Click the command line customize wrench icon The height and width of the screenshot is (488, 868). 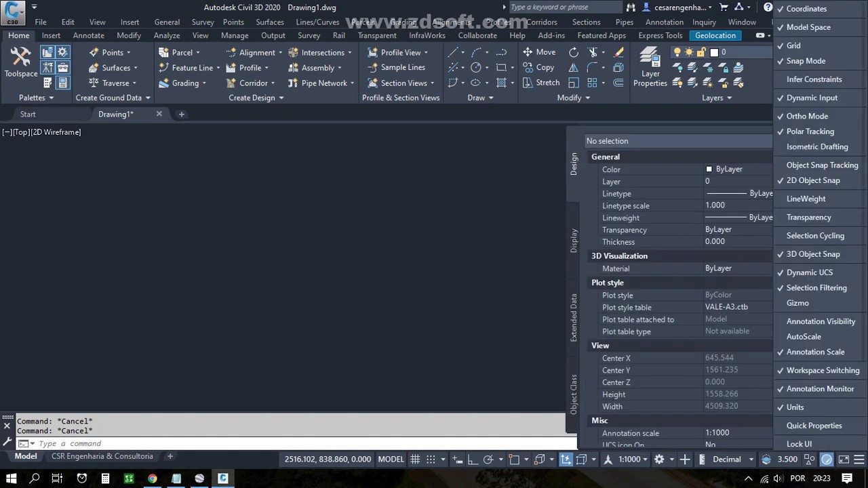click(x=7, y=441)
